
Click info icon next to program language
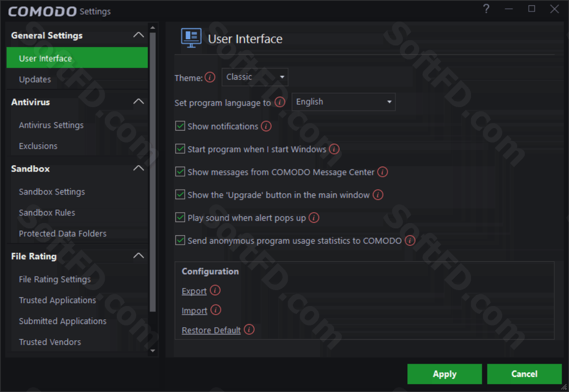pos(280,102)
